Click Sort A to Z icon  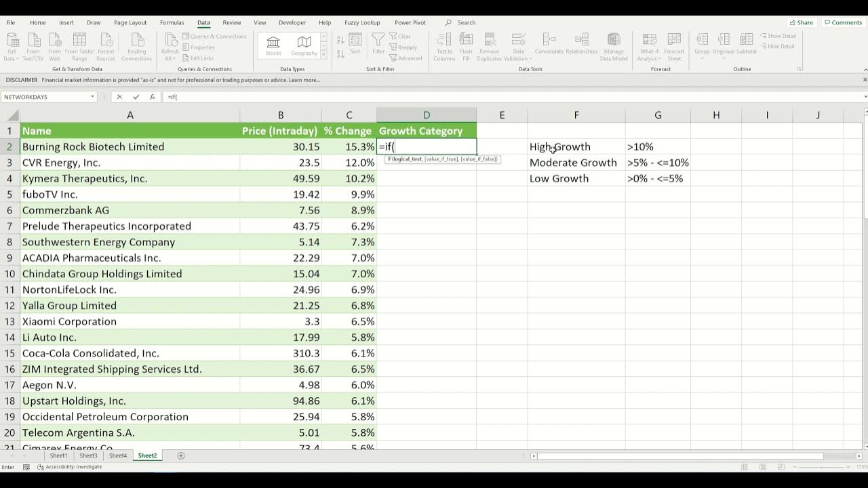pos(340,40)
